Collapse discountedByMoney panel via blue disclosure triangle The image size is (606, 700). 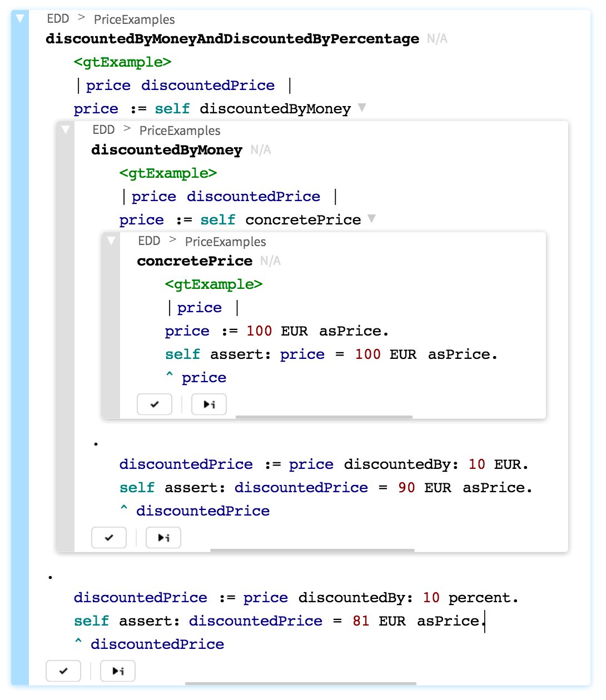tap(67, 130)
